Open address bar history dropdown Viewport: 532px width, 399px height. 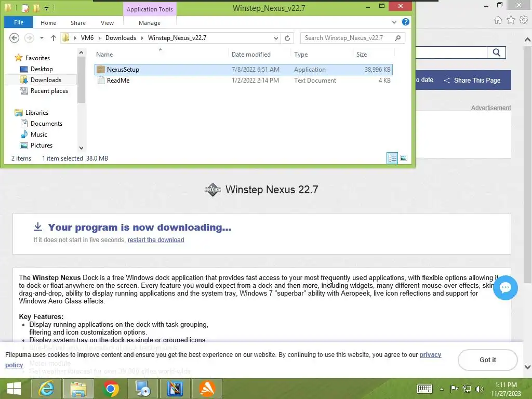pyautogui.click(x=276, y=38)
